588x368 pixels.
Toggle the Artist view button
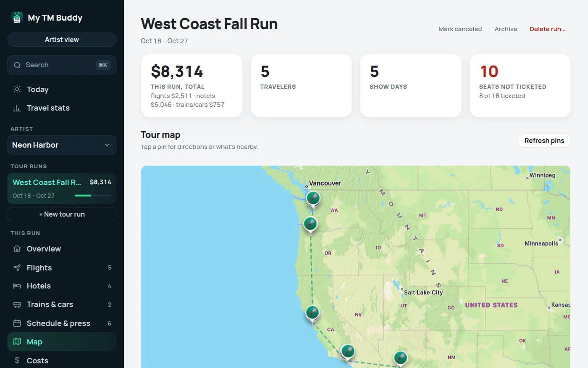(x=62, y=40)
